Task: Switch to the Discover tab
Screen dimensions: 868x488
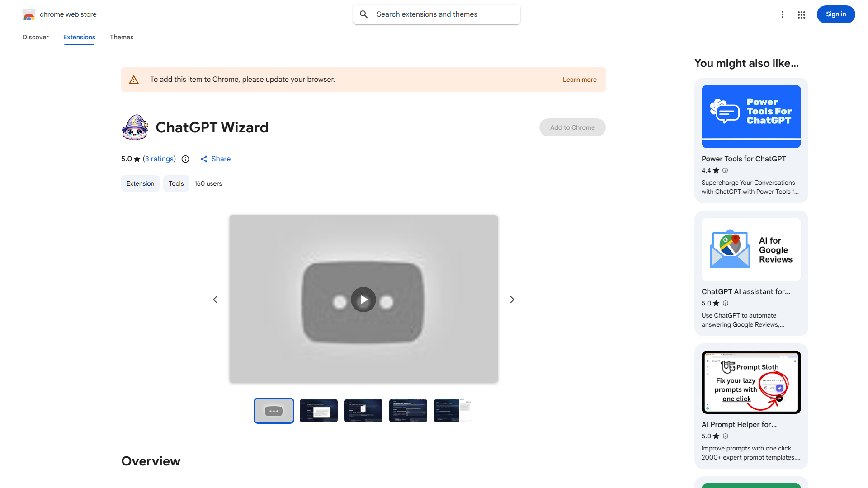Action: [36, 37]
